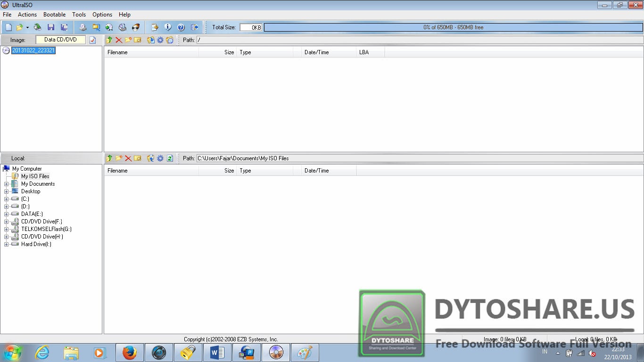Click the Mount to Virtual Drive icon
Screen dimensions: 644x362
coord(123,27)
